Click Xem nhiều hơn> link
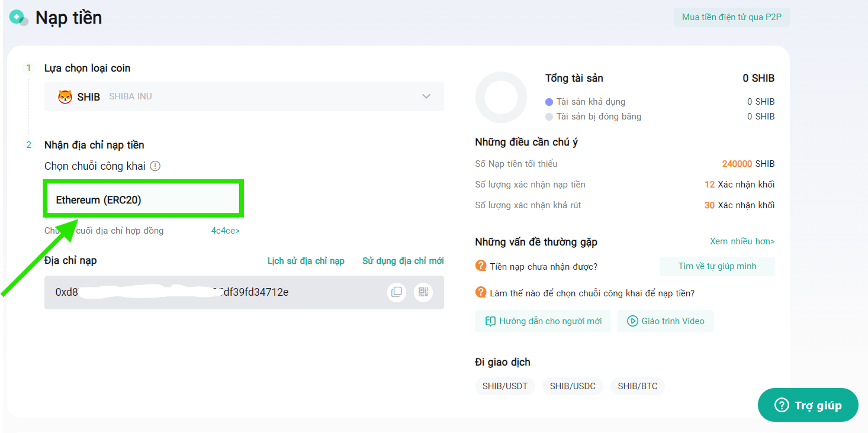Screen dimensions: 868x433 pyautogui.click(x=742, y=241)
